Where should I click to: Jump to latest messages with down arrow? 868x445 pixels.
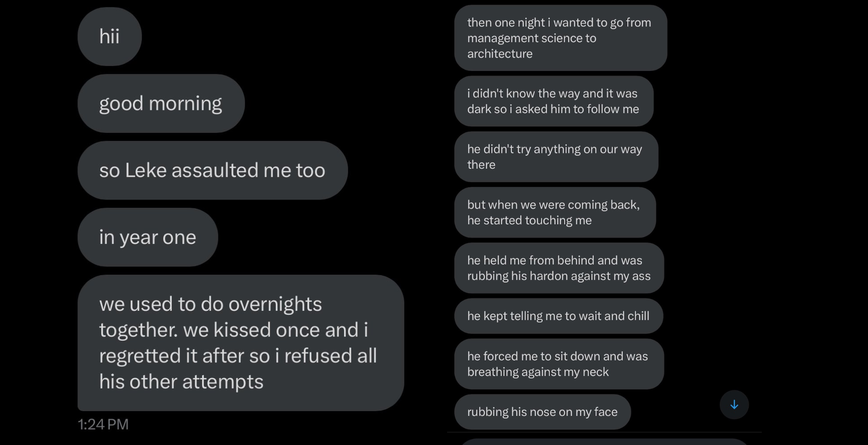tap(734, 404)
